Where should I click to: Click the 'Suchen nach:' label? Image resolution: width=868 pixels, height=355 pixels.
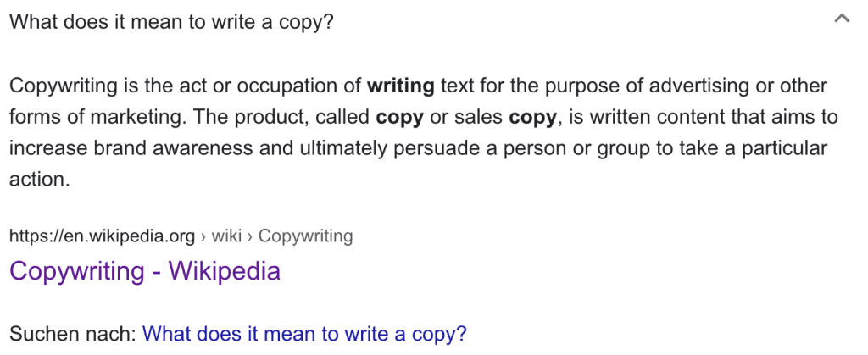(73, 334)
